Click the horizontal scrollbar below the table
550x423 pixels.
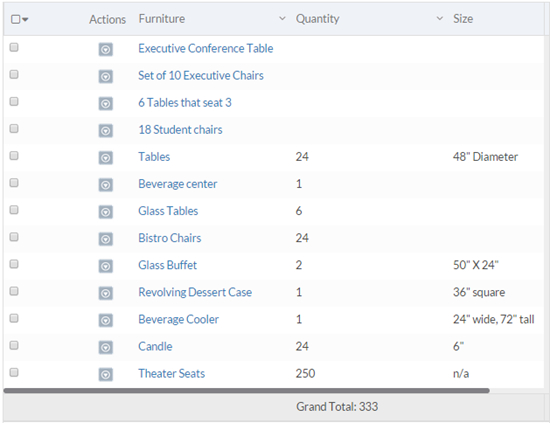click(246, 390)
